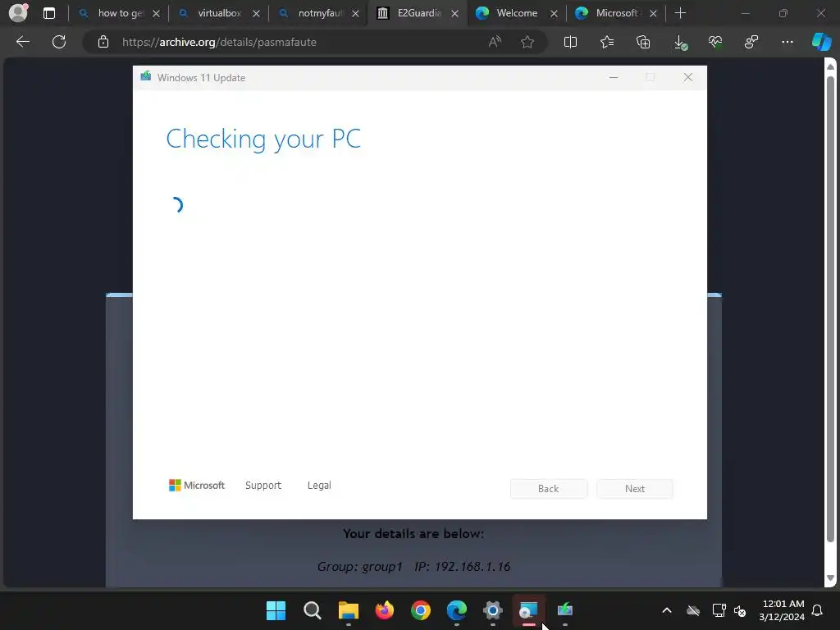The height and width of the screenshot is (630, 840).
Task: Open the Copilot sidebar icon
Action: coord(821,42)
